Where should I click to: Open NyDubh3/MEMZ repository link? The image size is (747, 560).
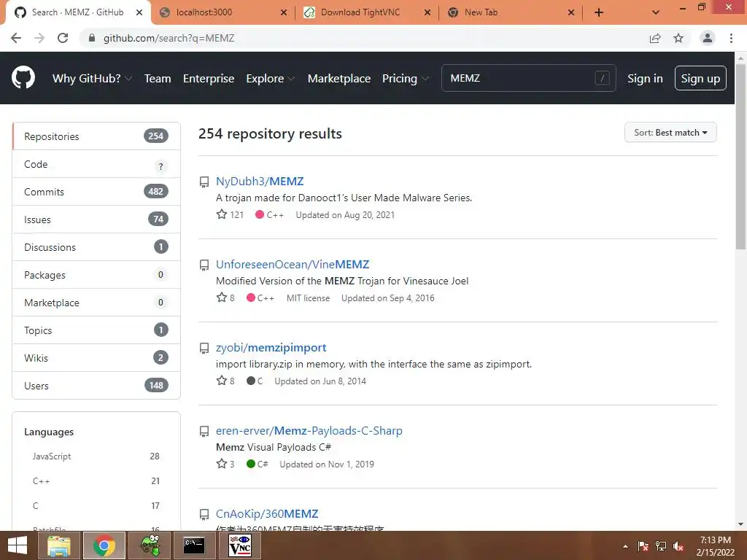click(260, 182)
